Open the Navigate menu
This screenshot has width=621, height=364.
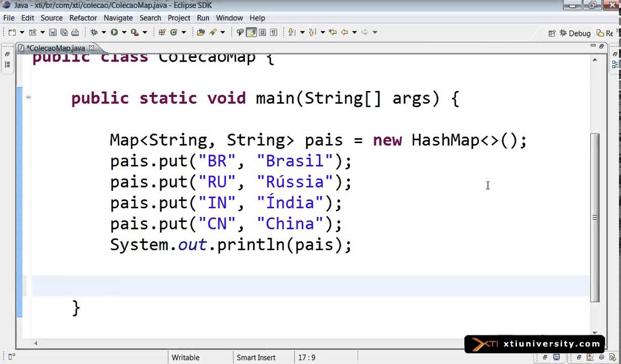point(118,18)
